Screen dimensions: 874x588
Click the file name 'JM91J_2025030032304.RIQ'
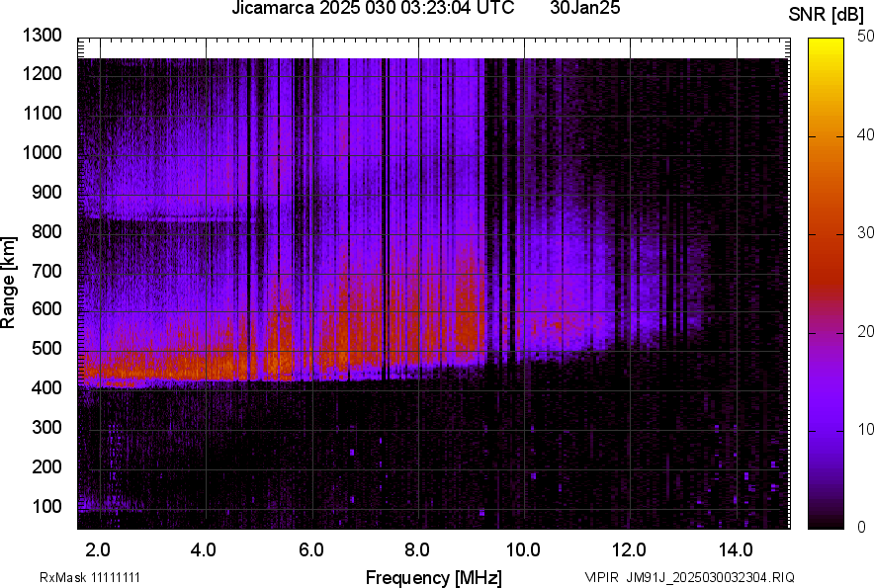tap(710, 577)
